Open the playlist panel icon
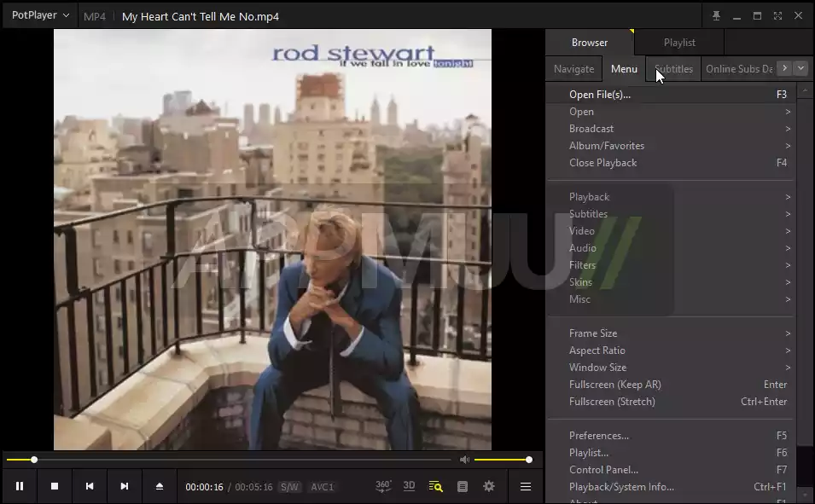 pos(462,486)
